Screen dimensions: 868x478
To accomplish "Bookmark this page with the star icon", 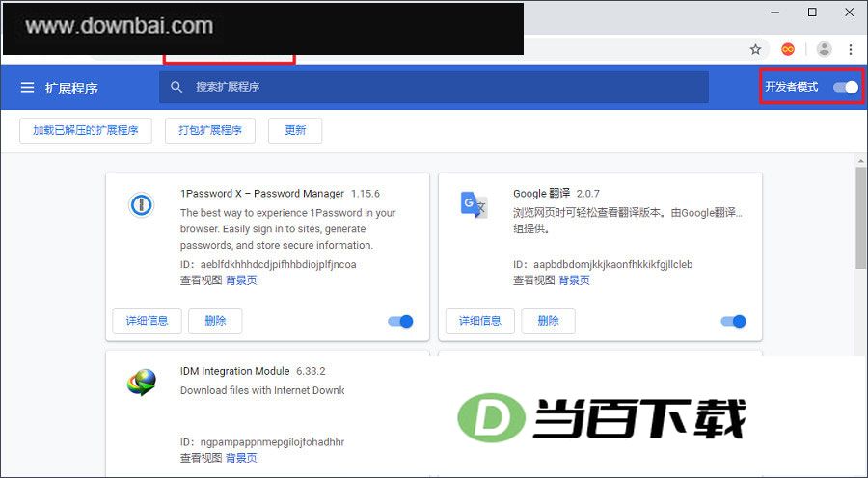I will (x=755, y=49).
